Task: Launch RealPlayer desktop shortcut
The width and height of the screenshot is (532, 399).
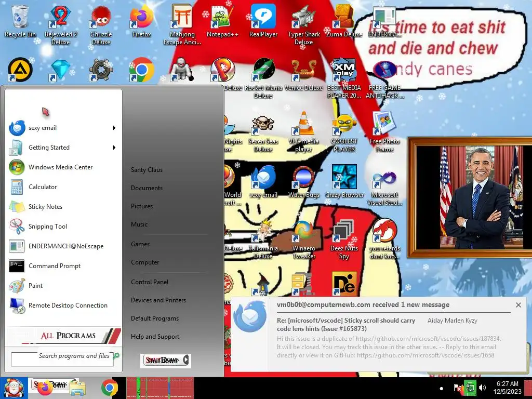Action: 263,21
